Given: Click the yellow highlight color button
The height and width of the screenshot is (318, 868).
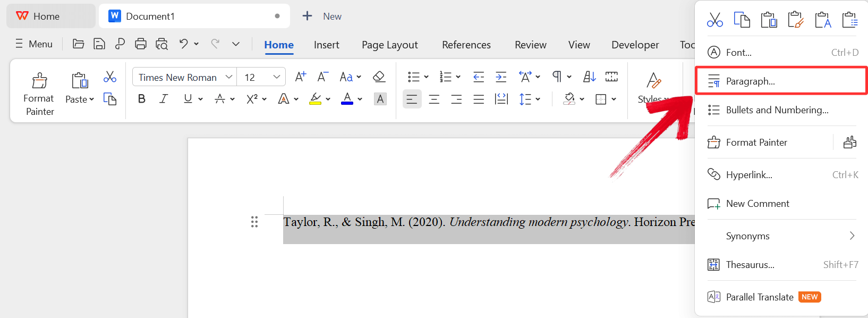Looking at the screenshot, I should click(315, 99).
